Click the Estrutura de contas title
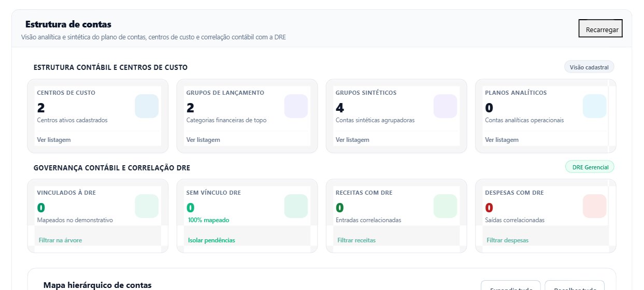This screenshot has width=644, height=290. pyautogui.click(x=68, y=24)
